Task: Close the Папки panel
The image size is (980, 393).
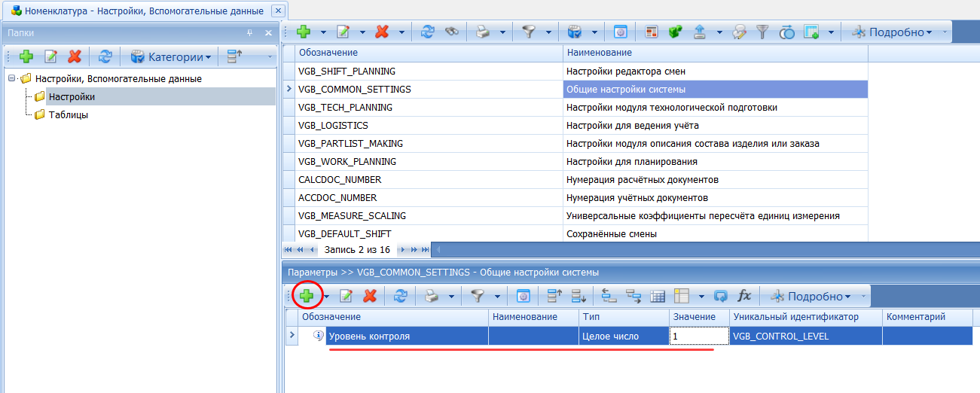Action: pyautogui.click(x=267, y=33)
